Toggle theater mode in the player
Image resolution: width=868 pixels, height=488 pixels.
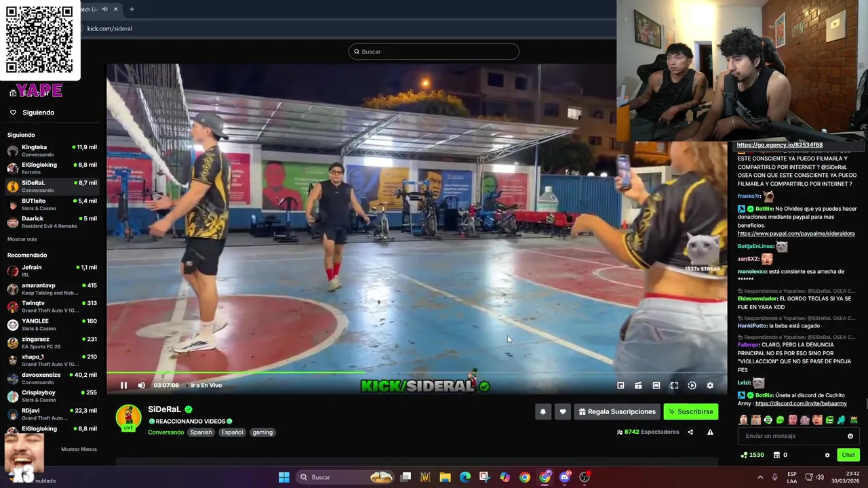[656, 385]
